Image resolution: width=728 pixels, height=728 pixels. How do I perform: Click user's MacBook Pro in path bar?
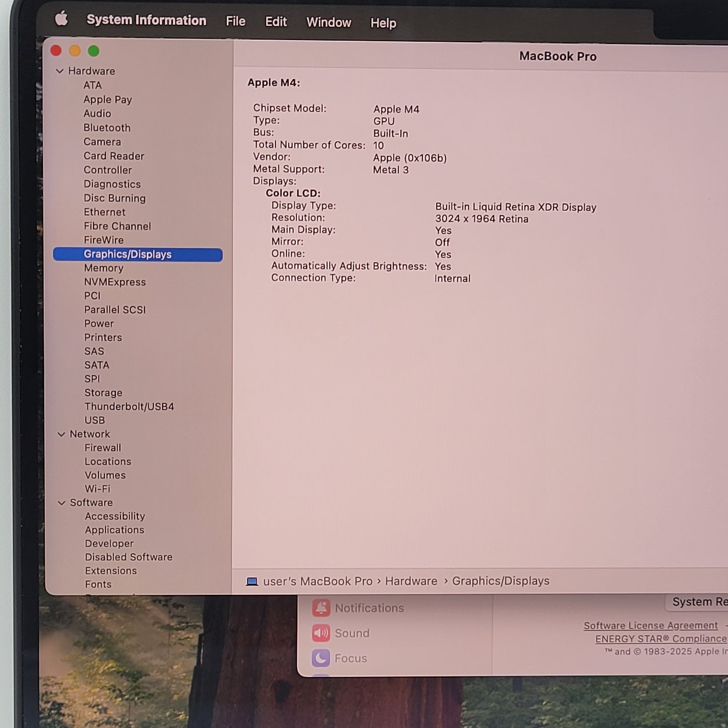(317, 581)
